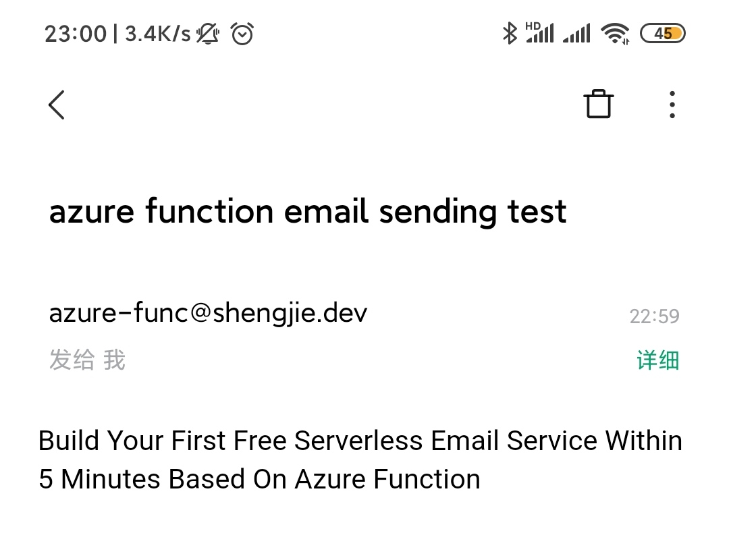
Task: Tap the HD signal strength bars
Action: 539,32
